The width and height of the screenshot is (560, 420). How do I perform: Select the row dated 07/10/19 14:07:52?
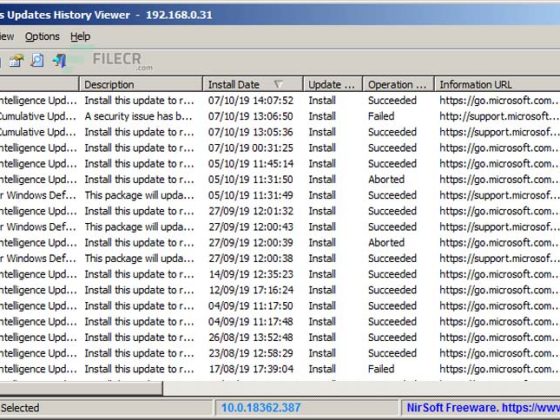[x=280, y=100]
